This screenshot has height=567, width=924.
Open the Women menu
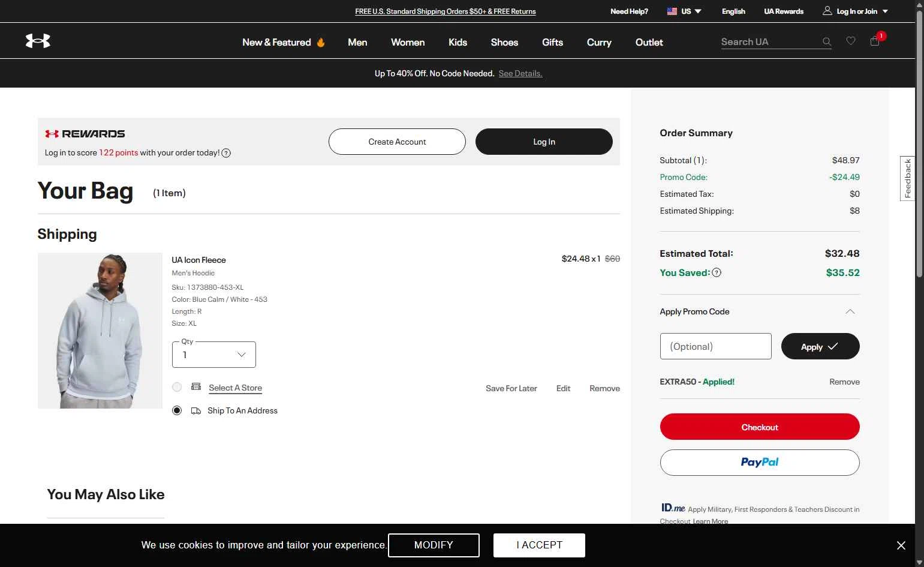coord(408,42)
